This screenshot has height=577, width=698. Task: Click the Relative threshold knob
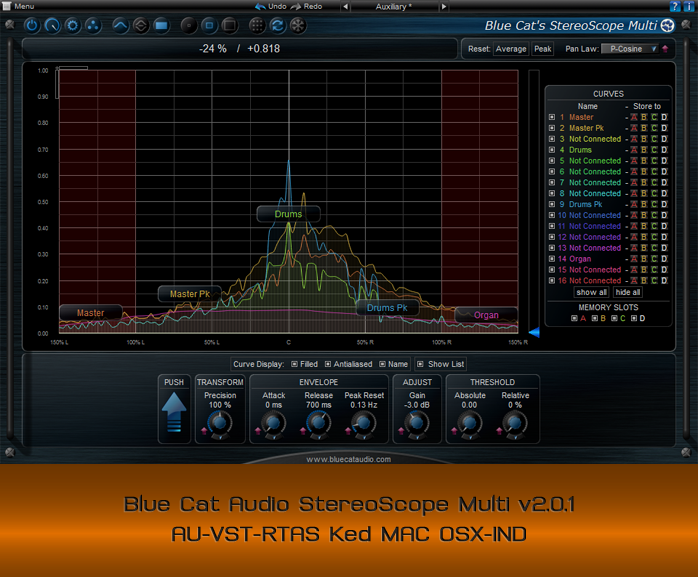[515, 423]
